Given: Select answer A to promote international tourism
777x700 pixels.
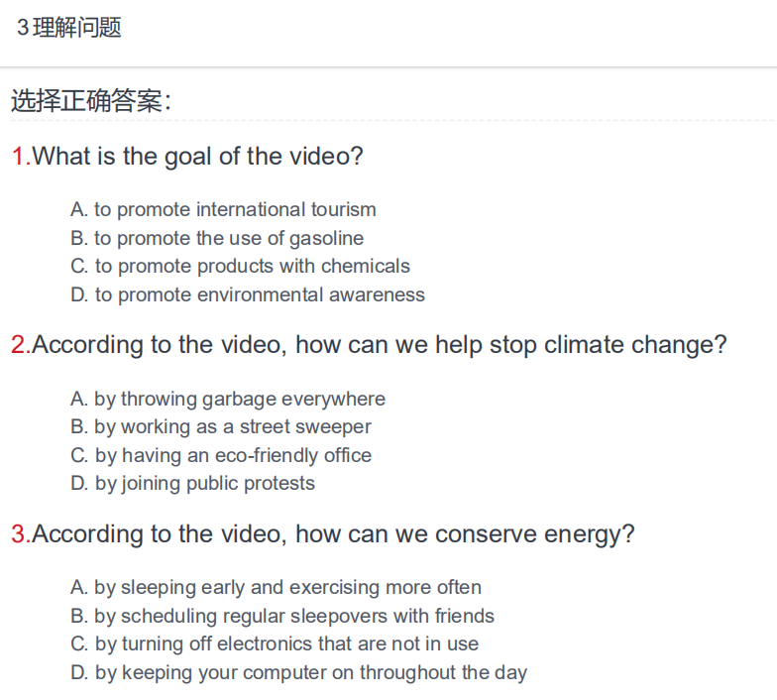Looking at the screenshot, I should pyautogui.click(x=223, y=210).
